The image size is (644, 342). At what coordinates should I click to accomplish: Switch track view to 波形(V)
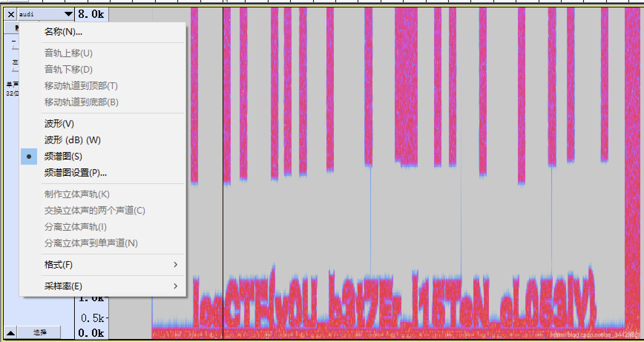click(102, 124)
